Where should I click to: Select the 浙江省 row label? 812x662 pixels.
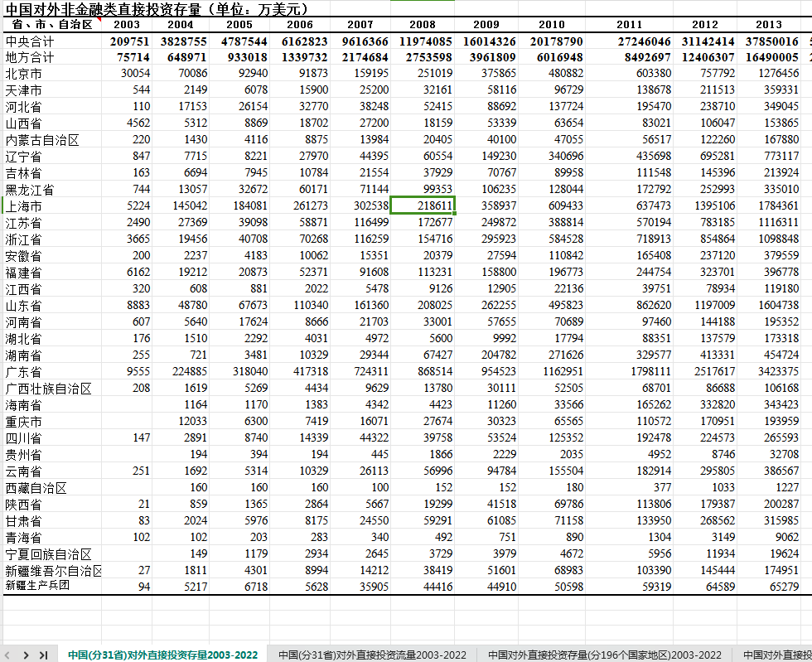52,239
